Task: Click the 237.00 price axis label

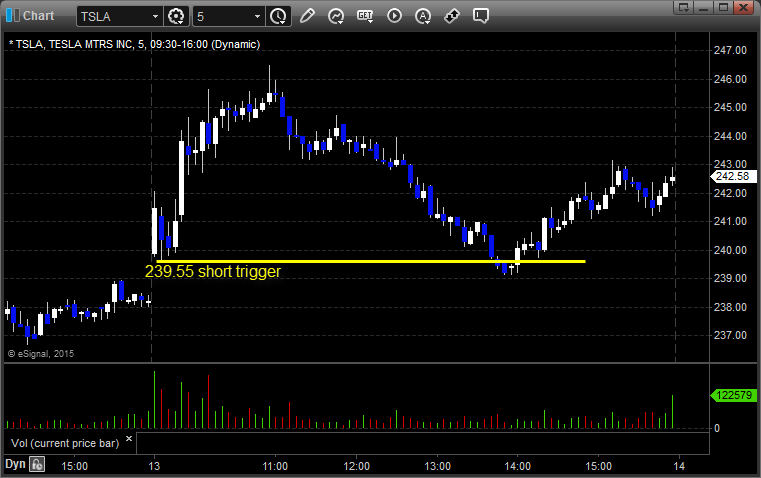Action: click(730, 335)
